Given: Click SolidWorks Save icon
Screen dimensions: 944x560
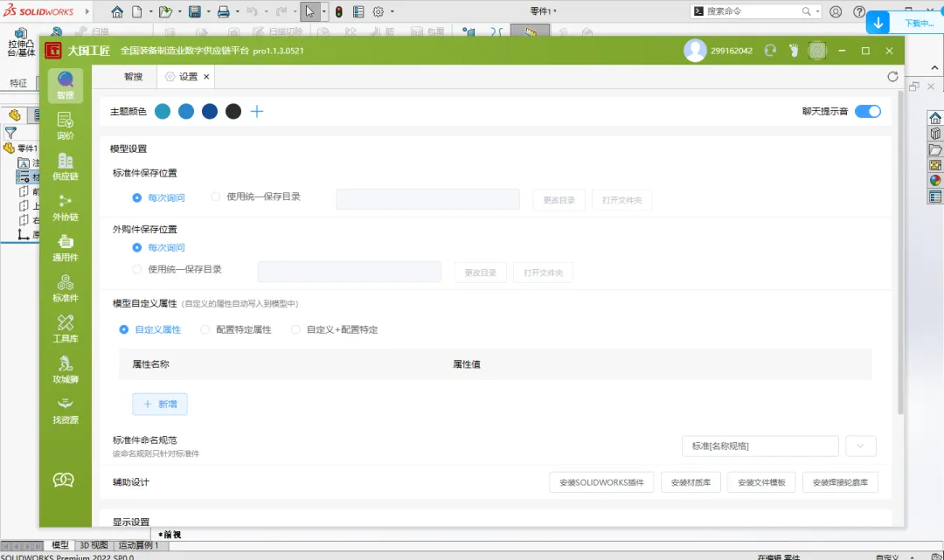Looking at the screenshot, I should coord(194,11).
